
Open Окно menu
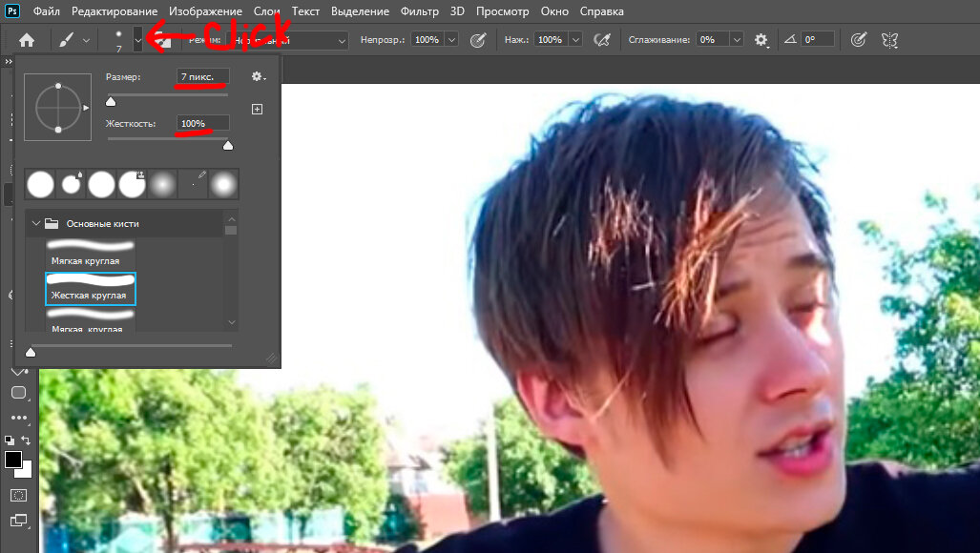[x=554, y=11]
